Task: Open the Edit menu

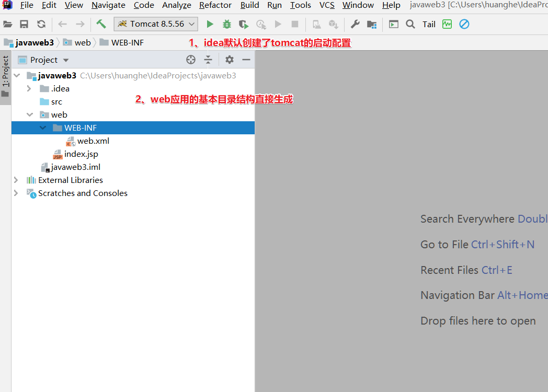Action: coord(49,5)
